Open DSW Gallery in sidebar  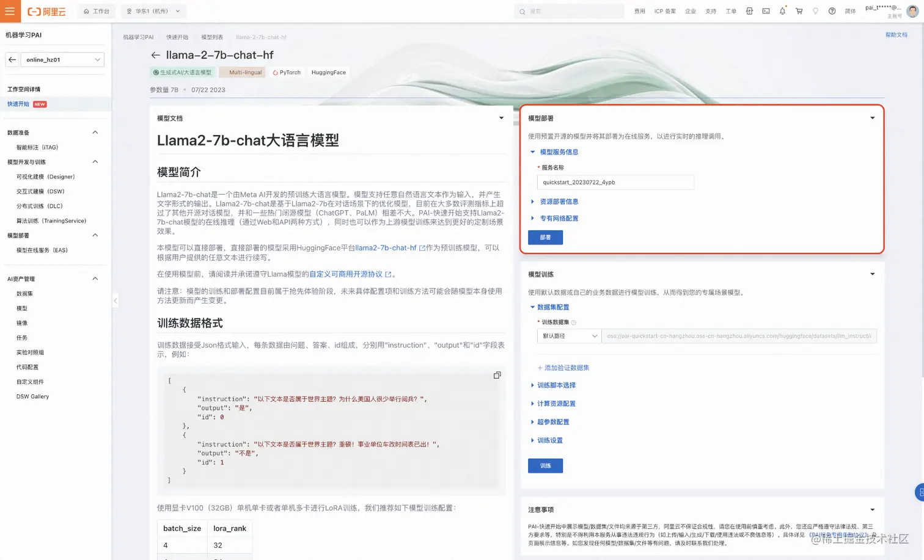(32, 396)
